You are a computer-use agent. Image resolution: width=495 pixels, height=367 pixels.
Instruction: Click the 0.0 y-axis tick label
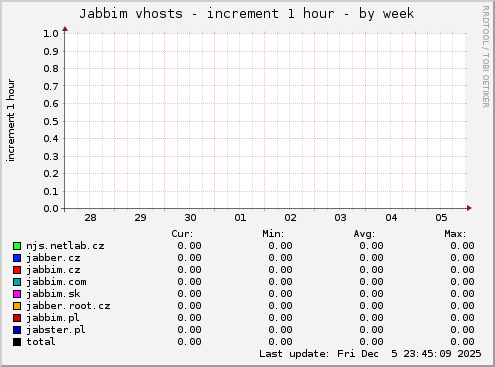(51, 209)
